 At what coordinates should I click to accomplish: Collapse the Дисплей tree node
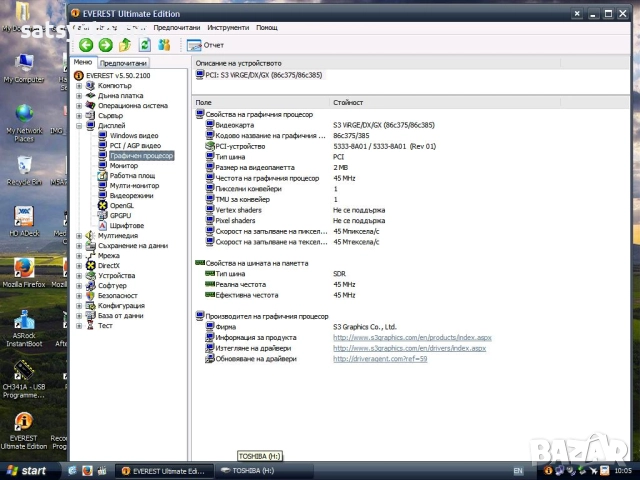[79, 126]
